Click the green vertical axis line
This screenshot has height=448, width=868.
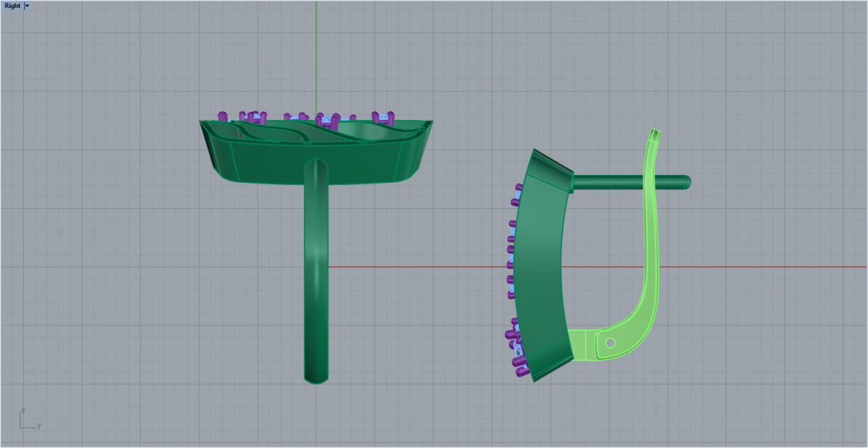pos(316,58)
